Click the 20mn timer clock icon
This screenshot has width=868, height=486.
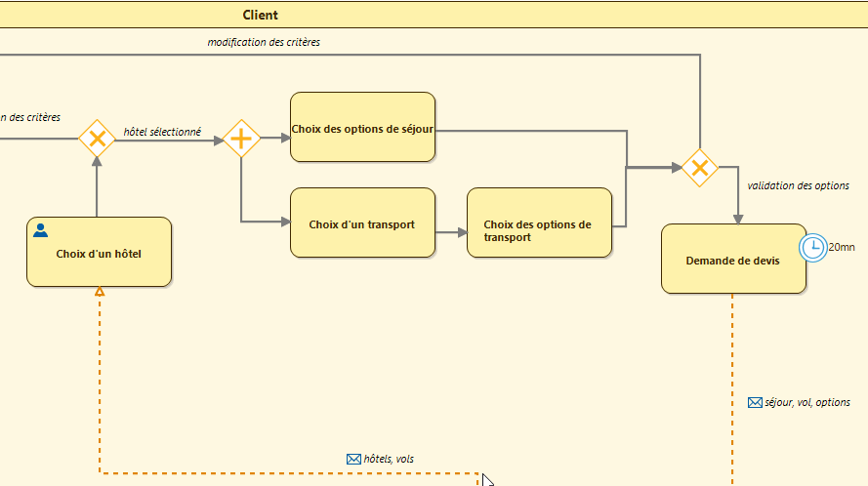(812, 248)
